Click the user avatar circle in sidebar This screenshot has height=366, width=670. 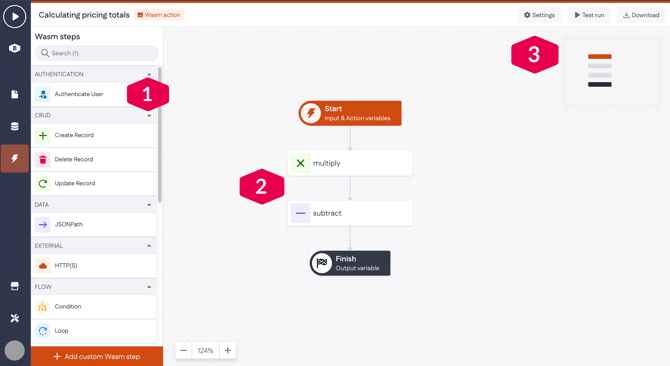15,351
